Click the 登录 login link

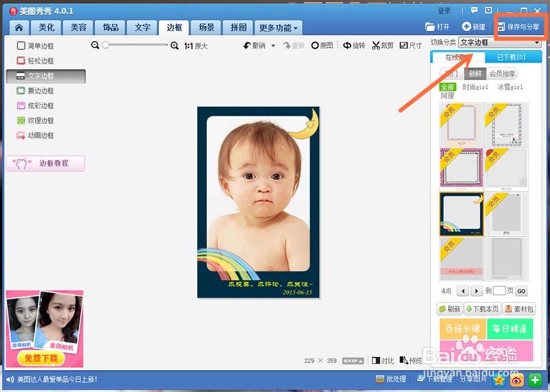(x=444, y=10)
